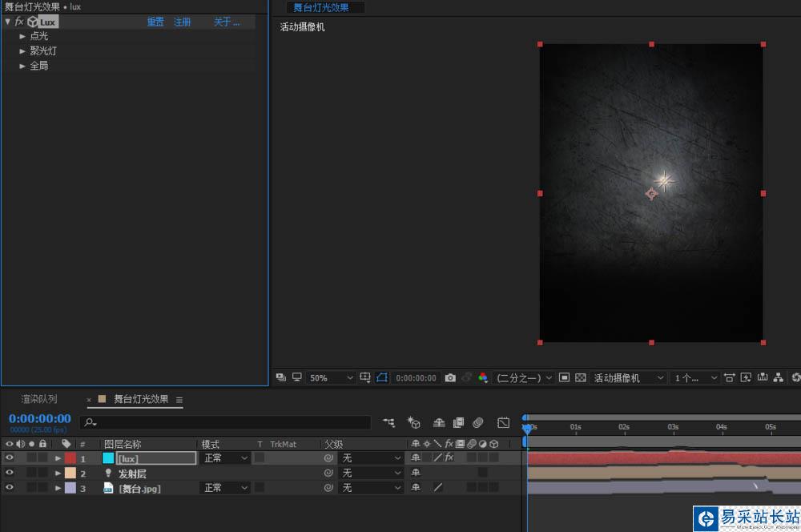Expand the 点光 property group
This screenshot has width=801, height=532.
[x=22, y=36]
